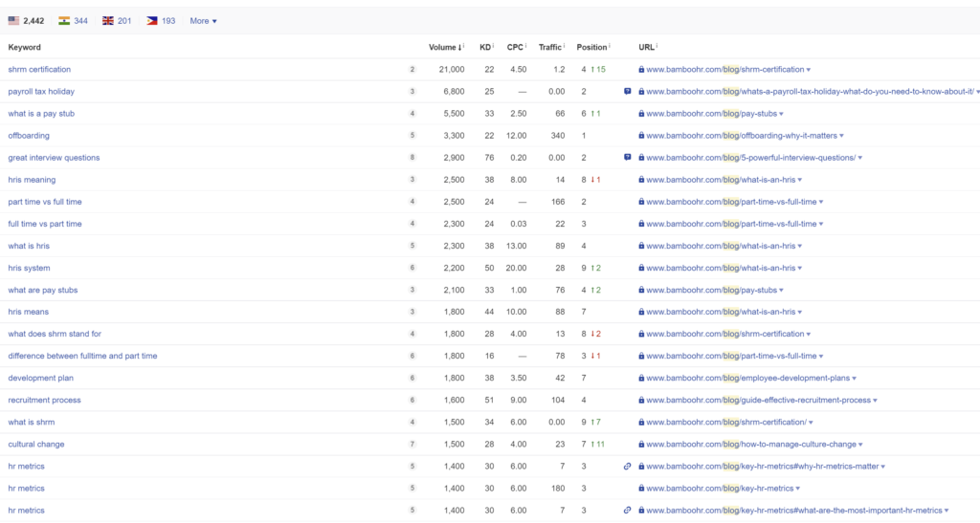The height and width of the screenshot is (523, 980).
Task: Open the what is a pay stub keyword
Action: [x=41, y=114]
